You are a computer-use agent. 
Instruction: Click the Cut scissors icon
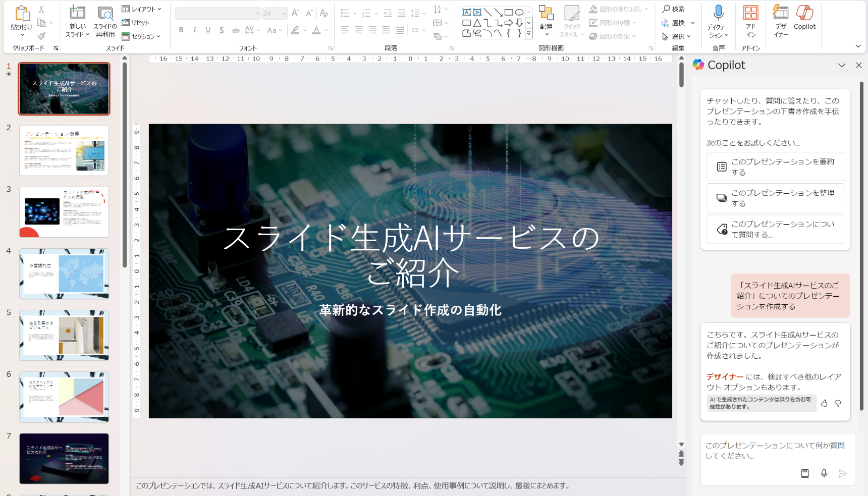[41, 10]
